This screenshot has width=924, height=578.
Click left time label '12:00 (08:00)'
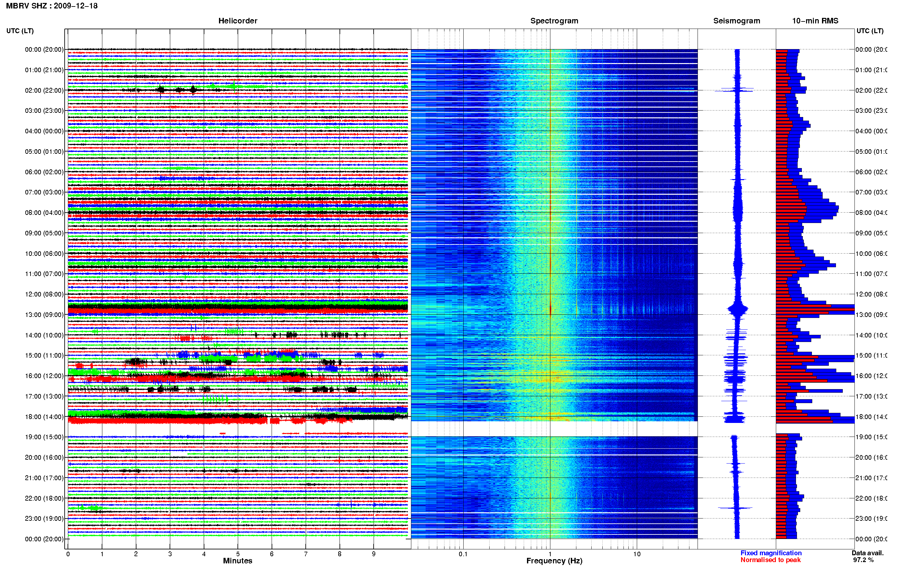44,294
